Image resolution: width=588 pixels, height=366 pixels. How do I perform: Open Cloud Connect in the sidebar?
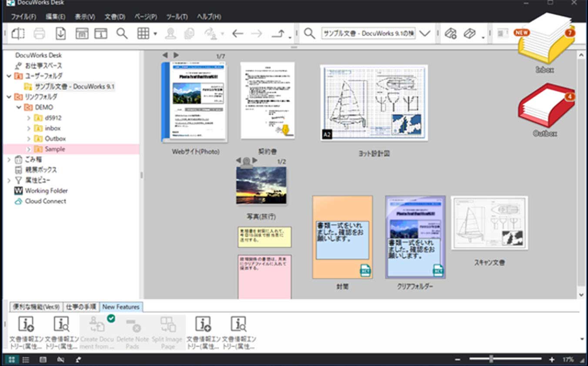[x=45, y=201]
